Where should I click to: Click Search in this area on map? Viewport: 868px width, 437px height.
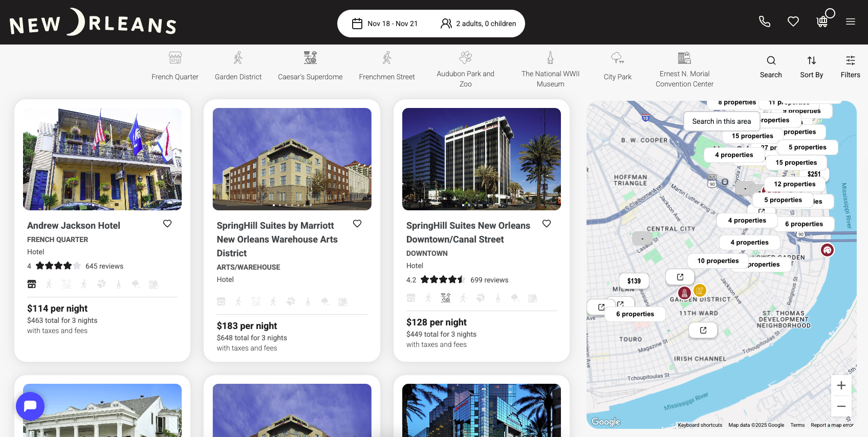722,121
